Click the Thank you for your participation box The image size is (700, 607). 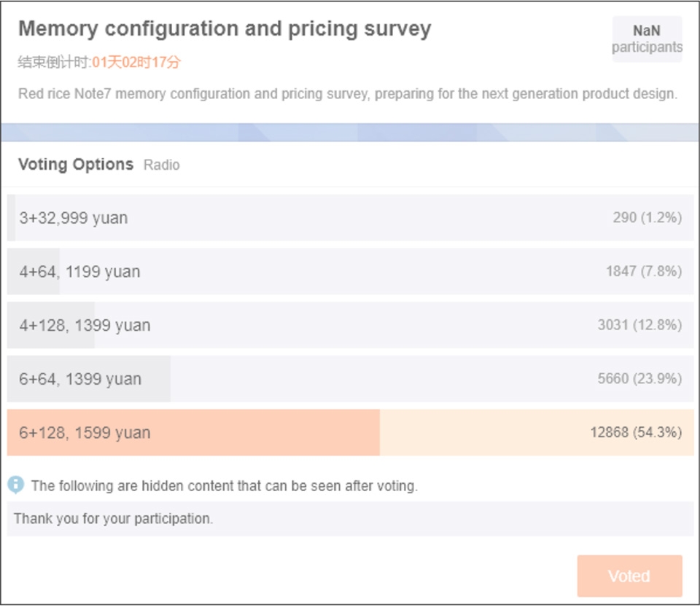tap(351, 519)
